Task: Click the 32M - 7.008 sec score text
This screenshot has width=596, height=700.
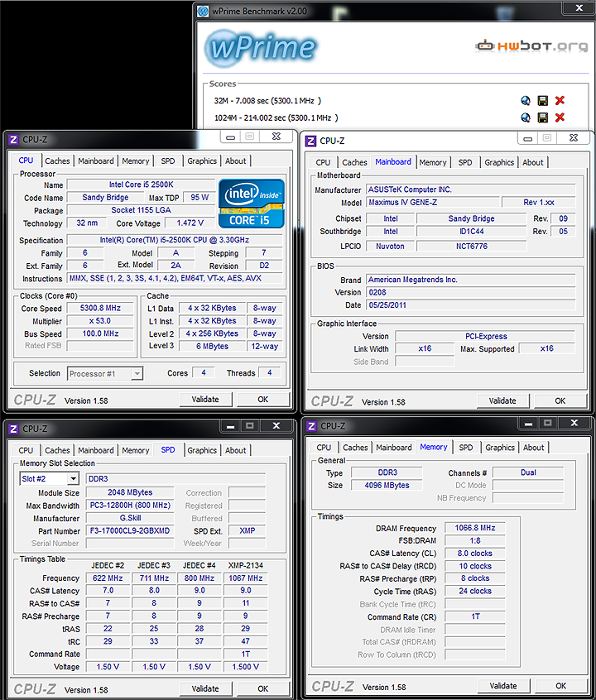Action: pos(267,101)
